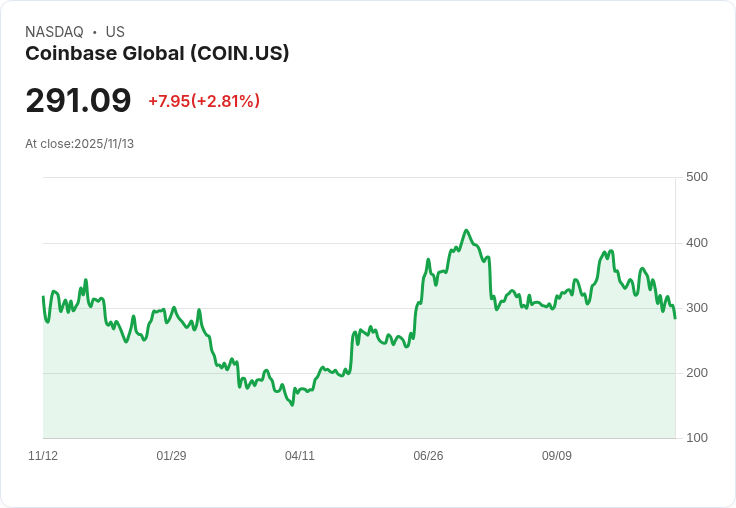Click the rightmost end of the price line
The width and height of the screenshot is (736, 508).
point(675,318)
